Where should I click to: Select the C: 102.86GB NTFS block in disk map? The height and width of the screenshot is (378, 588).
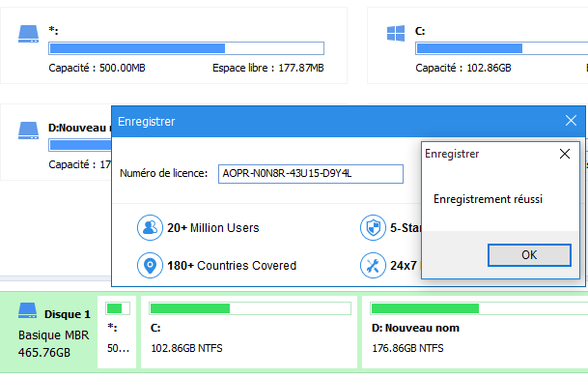pos(249,332)
